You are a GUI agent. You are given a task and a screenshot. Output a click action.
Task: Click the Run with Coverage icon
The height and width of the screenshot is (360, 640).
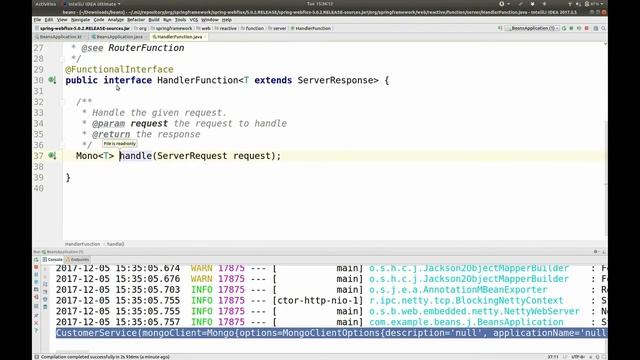coord(579,28)
